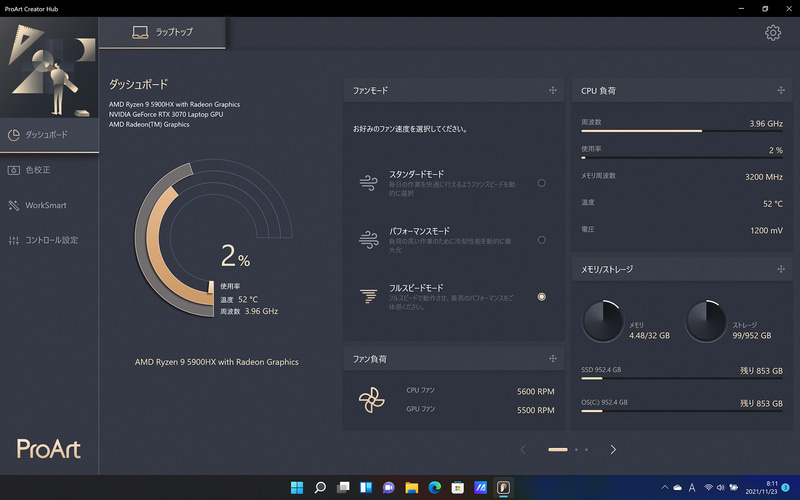Viewport: 800px width, 500px height.
Task: Click move handle on ファンモード panel
Action: tap(553, 90)
